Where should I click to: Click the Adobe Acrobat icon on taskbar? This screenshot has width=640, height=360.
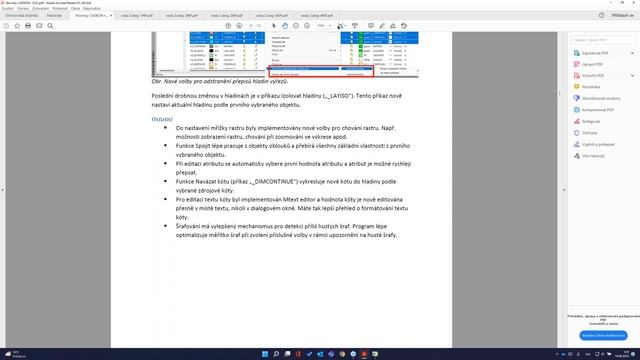(364, 354)
